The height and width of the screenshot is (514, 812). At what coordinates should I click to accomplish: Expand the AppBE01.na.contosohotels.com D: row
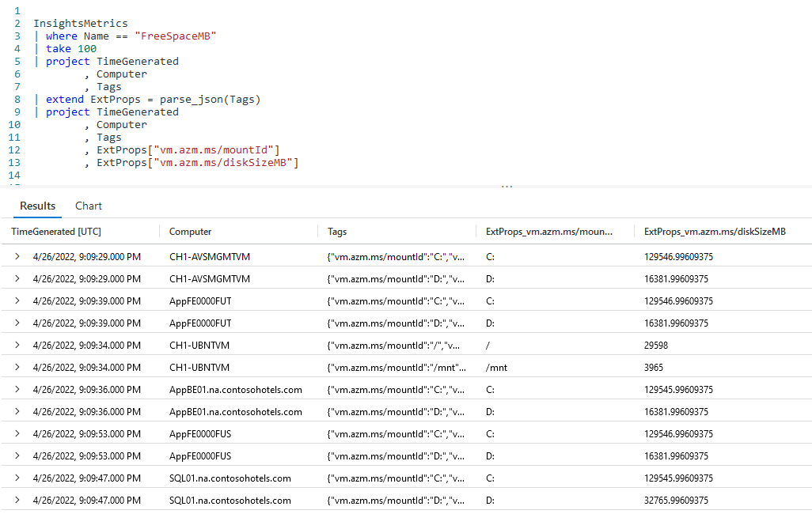point(17,411)
